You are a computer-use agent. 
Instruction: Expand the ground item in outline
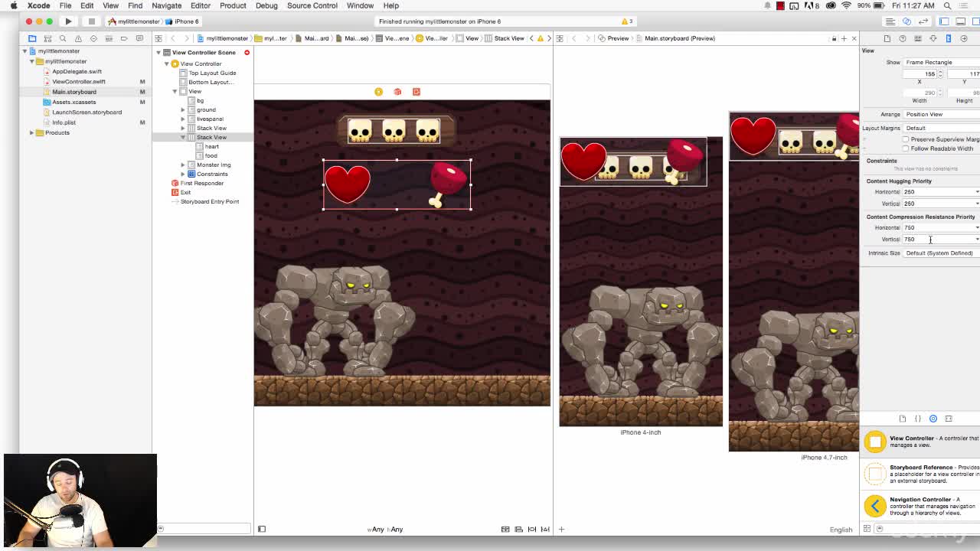point(183,109)
